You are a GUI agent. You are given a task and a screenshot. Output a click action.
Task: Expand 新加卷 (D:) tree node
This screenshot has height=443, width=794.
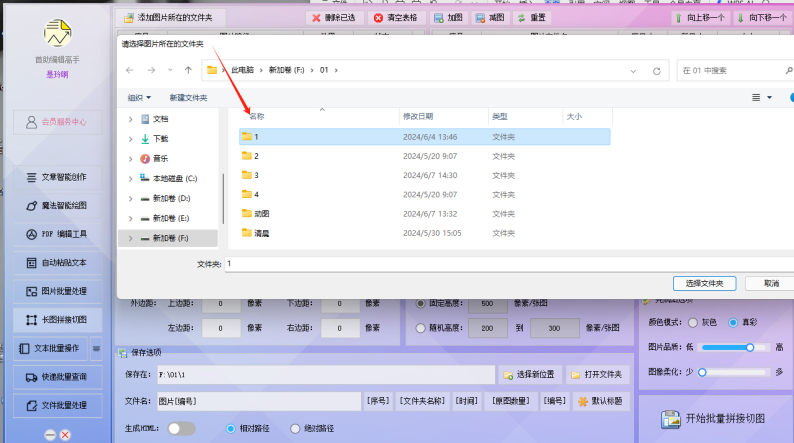click(131, 198)
